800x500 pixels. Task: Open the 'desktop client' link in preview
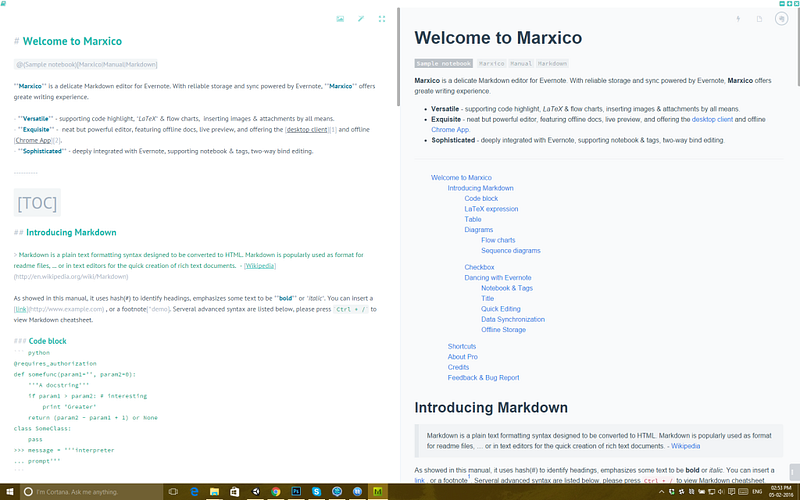point(712,119)
